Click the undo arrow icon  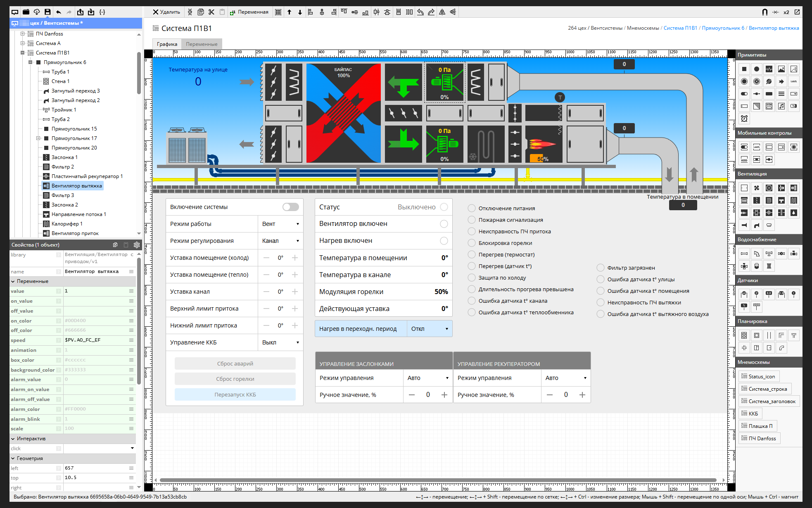click(59, 12)
